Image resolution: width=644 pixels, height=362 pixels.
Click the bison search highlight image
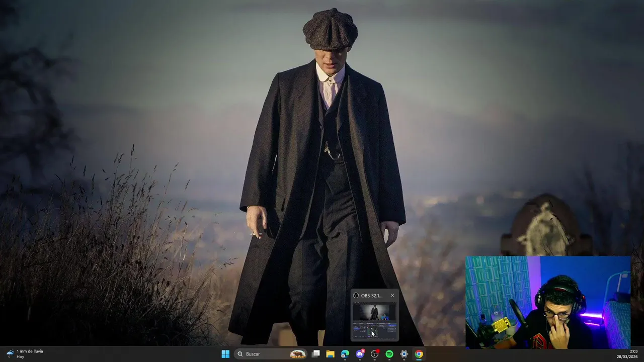click(x=298, y=354)
